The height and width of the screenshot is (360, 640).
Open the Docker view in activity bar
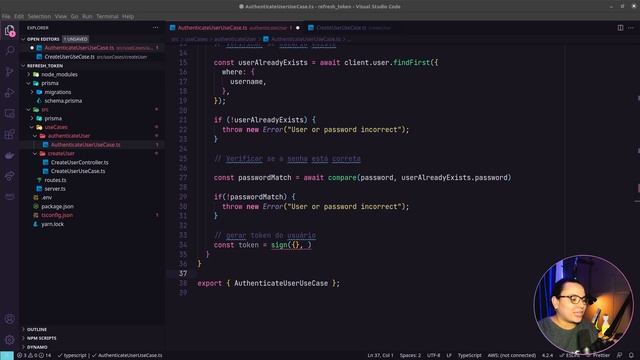point(9,156)
